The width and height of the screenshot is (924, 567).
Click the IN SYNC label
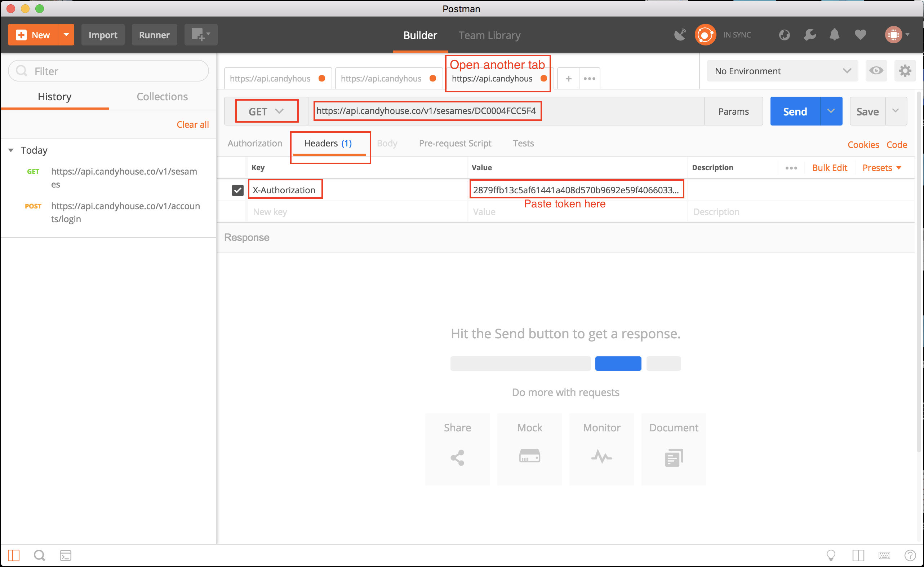[737, 35]
